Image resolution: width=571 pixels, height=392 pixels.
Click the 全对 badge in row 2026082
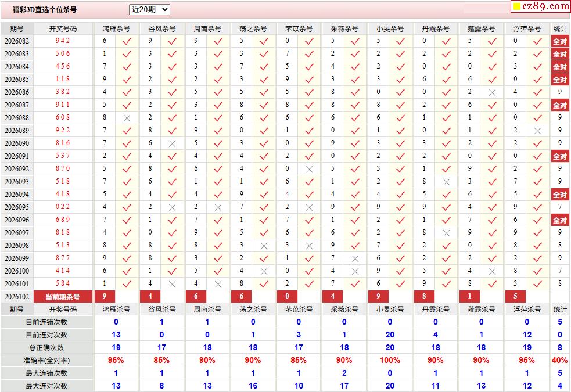click(560, 41)
